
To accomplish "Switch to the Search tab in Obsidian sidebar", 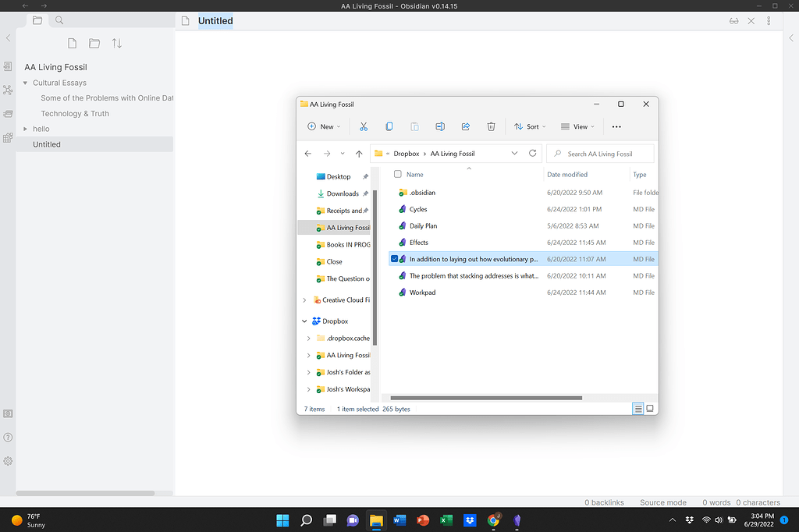I will (59, 20).
